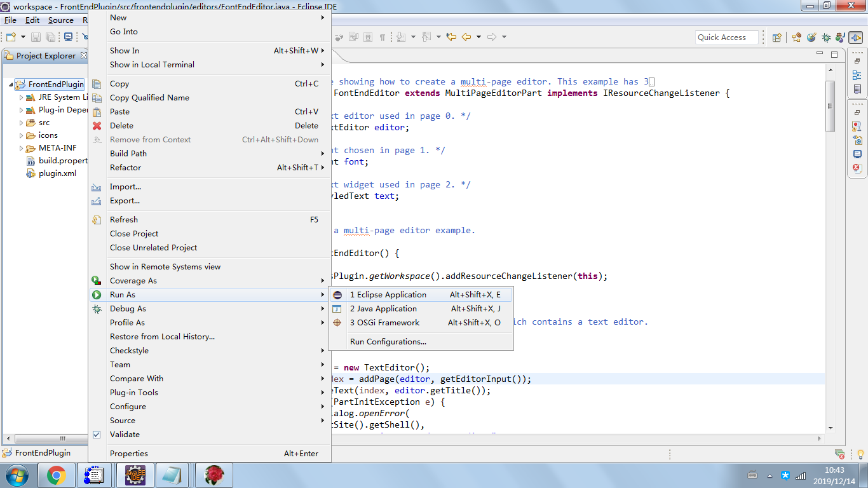Expand the JRE System Library node
This screenshot has height=488, width=868.
21,97
